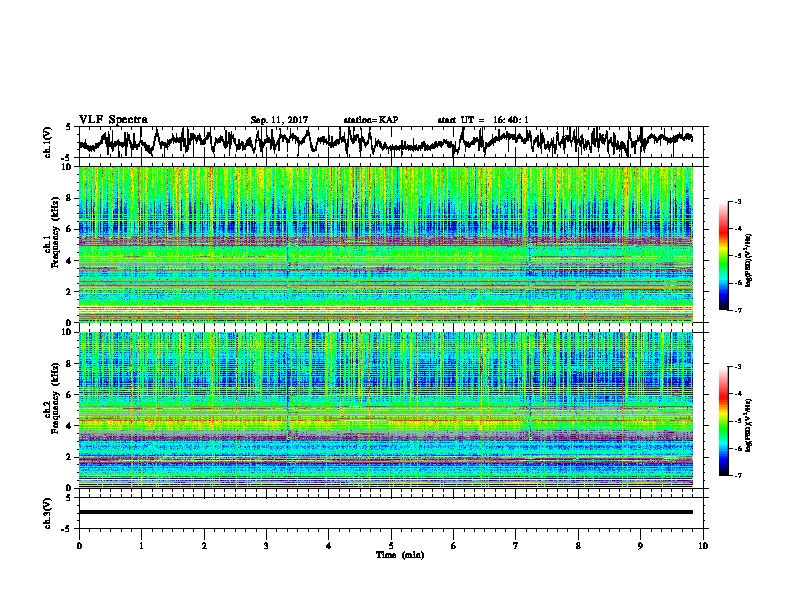
Task: Click the "-7" label on ch.2 color scale
Action: pyautogui.click(x=737, y=475)
